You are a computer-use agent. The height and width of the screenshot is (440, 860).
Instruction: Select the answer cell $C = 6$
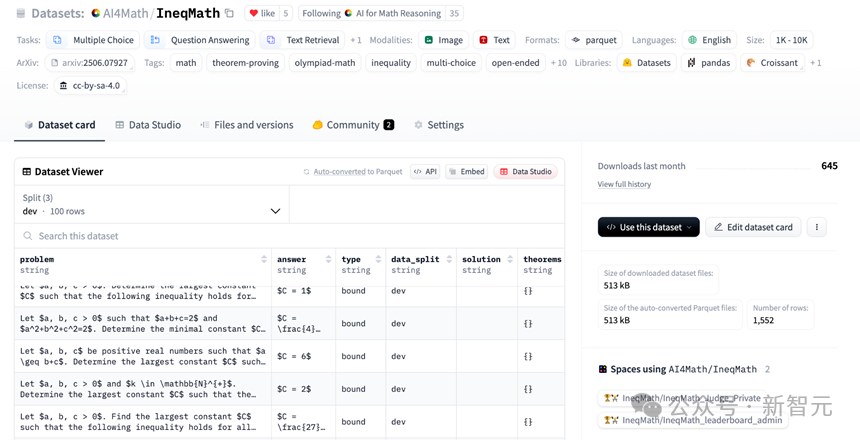(304, 356)
